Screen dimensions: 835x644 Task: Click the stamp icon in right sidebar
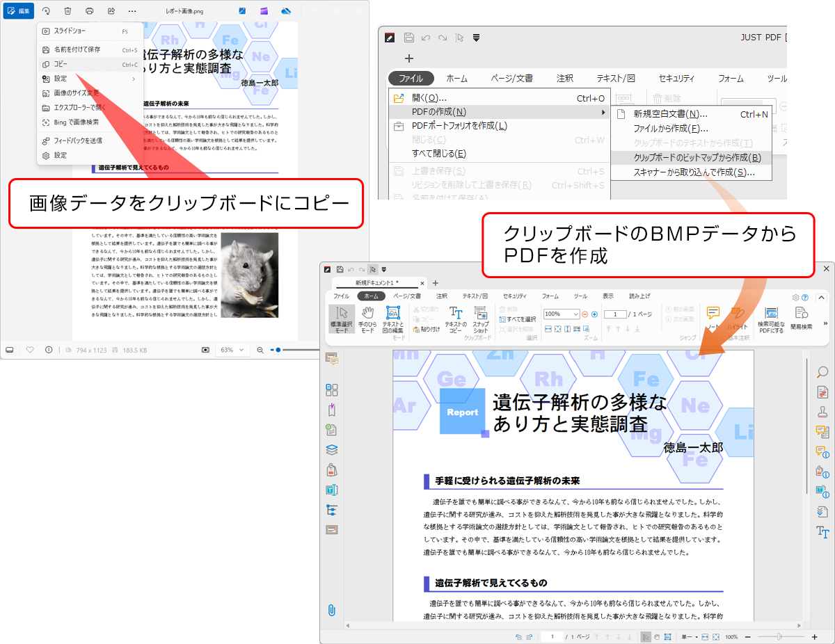pyautogui.click(x=822, y=412)
